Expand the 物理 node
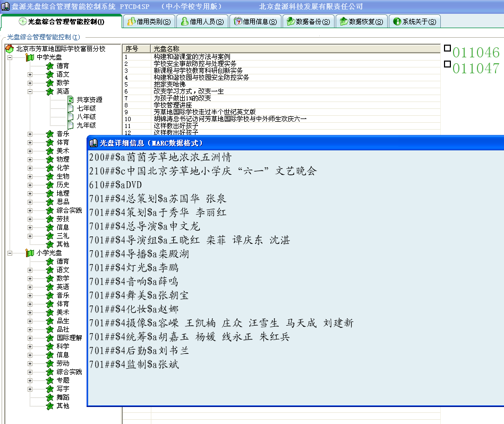The image size is (504, 424). pyautogui.click(x=30, y=159)
